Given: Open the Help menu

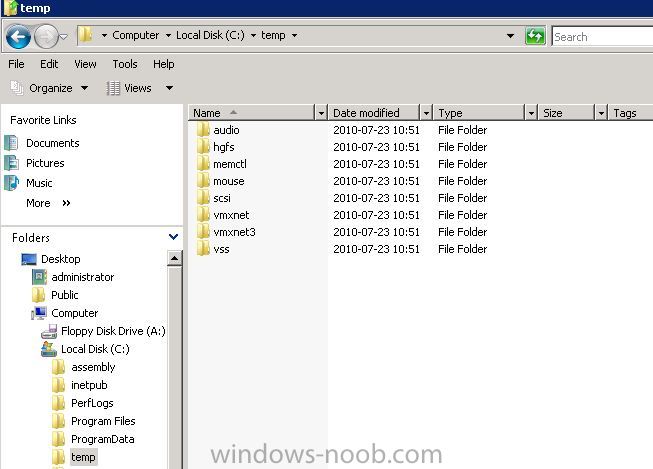Looking at the screenshot, I should [164, 64].
